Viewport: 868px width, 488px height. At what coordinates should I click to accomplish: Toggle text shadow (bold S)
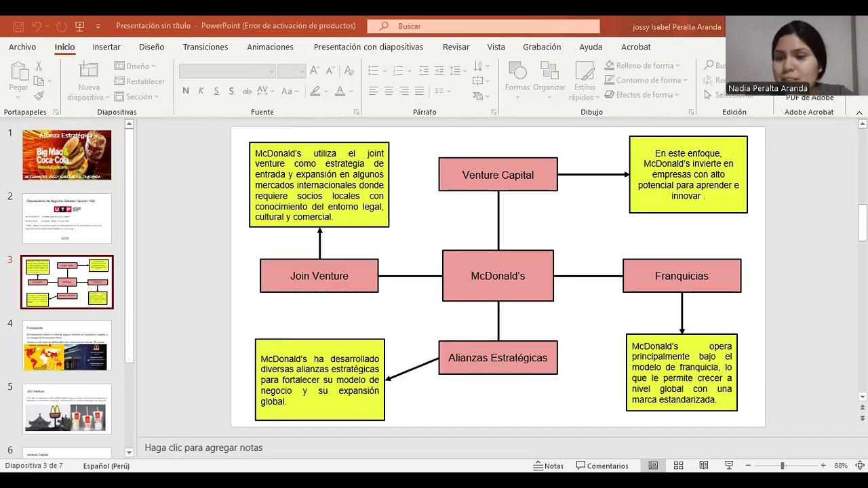231,91
